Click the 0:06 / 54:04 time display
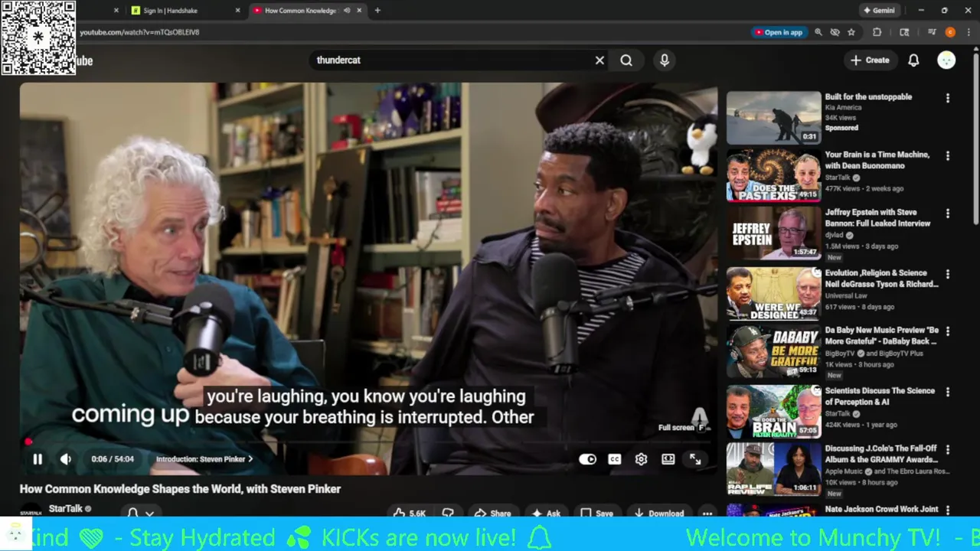 click(x=113, y=459)
